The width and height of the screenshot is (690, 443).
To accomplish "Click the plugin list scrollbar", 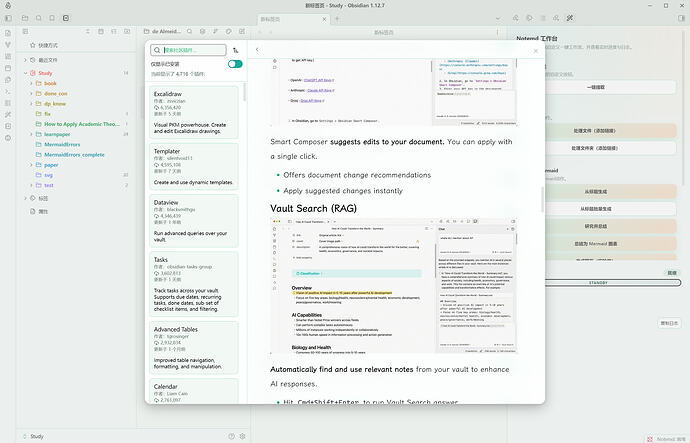I will 245,92.
